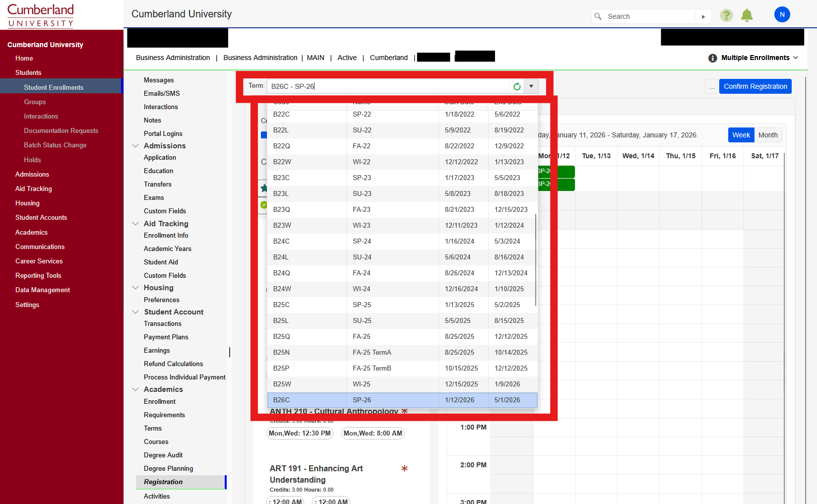Click the search magnifier icon

[x=598, y=16]
